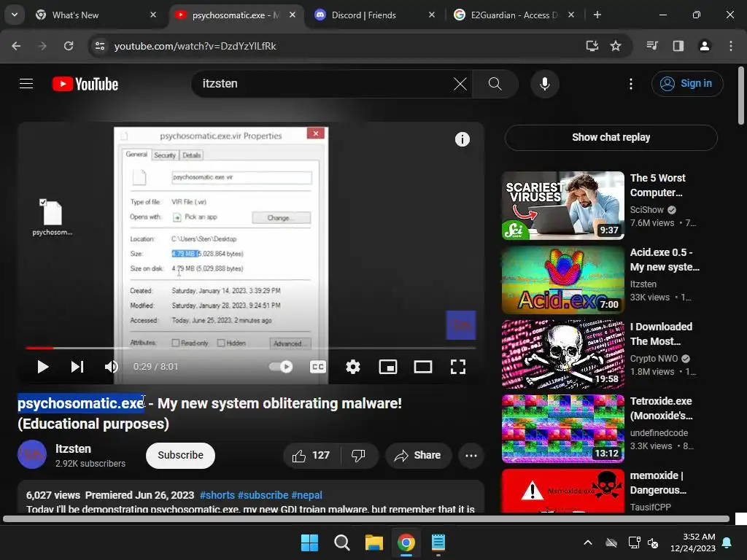Click the page vertical scrollbar
The width and height of the screenshot is (747, 560).
[x=741, y=96]
